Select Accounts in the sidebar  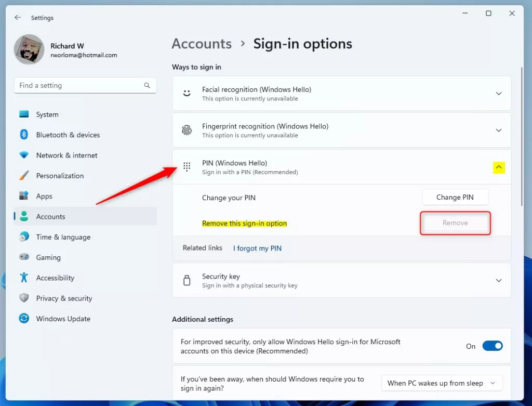(x=50, y=216)
